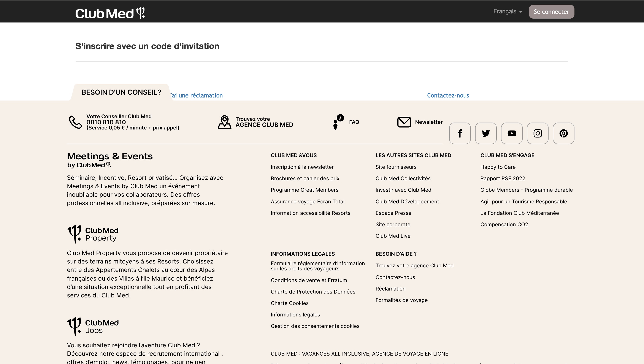Screen dimensions: 644x364
Task: Open the Espace Presse link
Action: click(393, 213)
